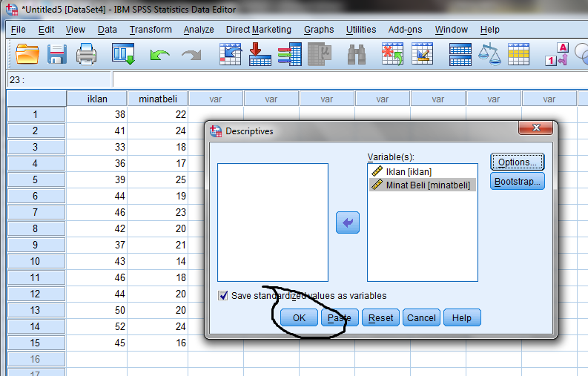588x376 pixels.
Task: Select row header 1
Action: pyautogui.click(x=36, y=114)
